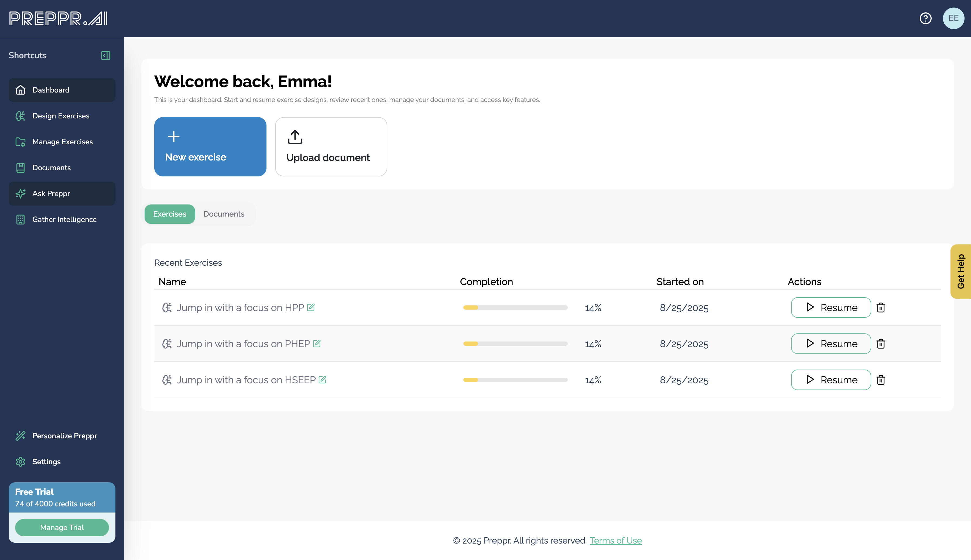Click the Name column header
Viewport: 971px width, 560px height.
pyautogui.click(x=172, y=282)
